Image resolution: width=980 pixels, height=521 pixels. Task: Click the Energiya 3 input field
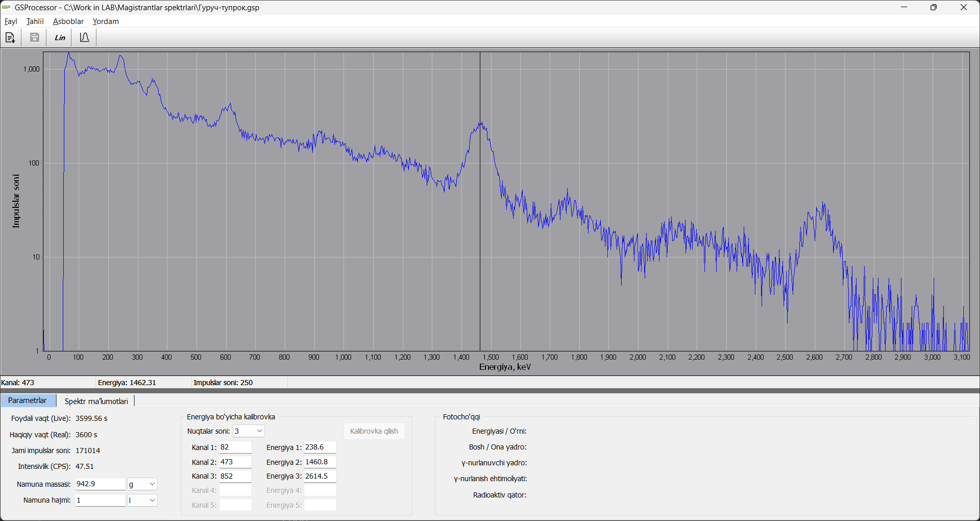320,476
